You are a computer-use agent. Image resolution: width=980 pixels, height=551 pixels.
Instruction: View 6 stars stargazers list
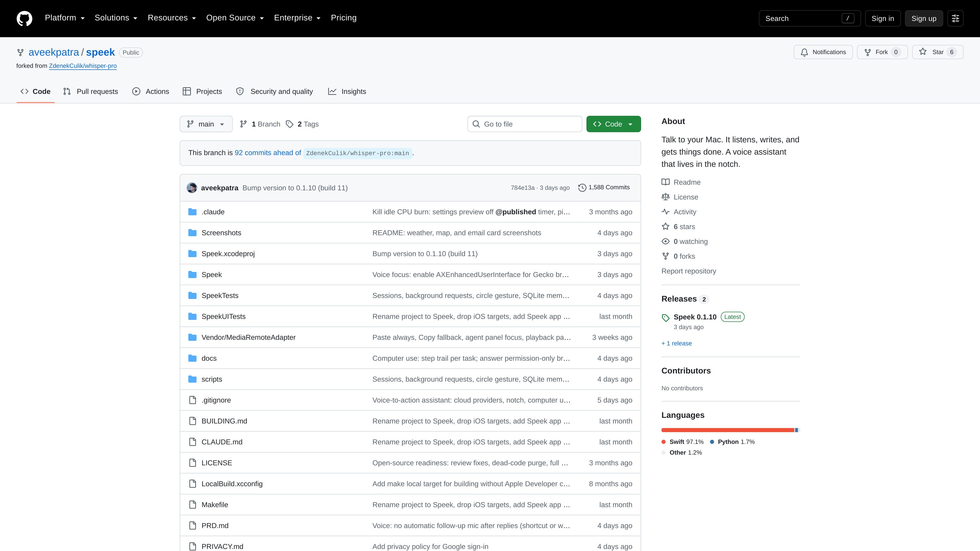click(x=678, y=227)
